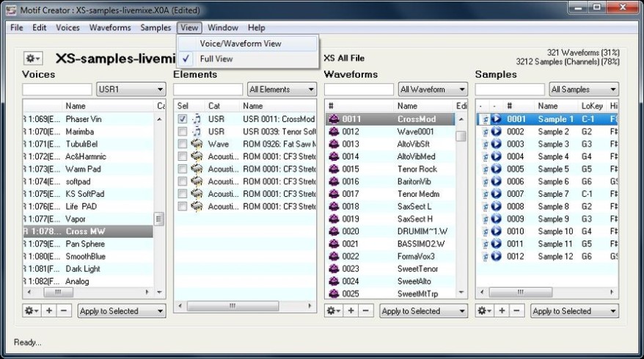Remove a voice with the minus button

[64, 311]
